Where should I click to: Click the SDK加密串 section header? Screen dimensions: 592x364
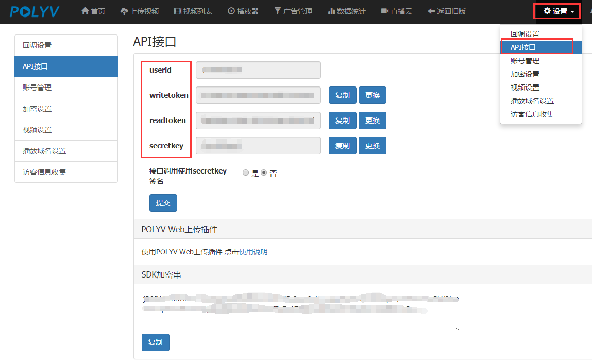tap(161, 274)
